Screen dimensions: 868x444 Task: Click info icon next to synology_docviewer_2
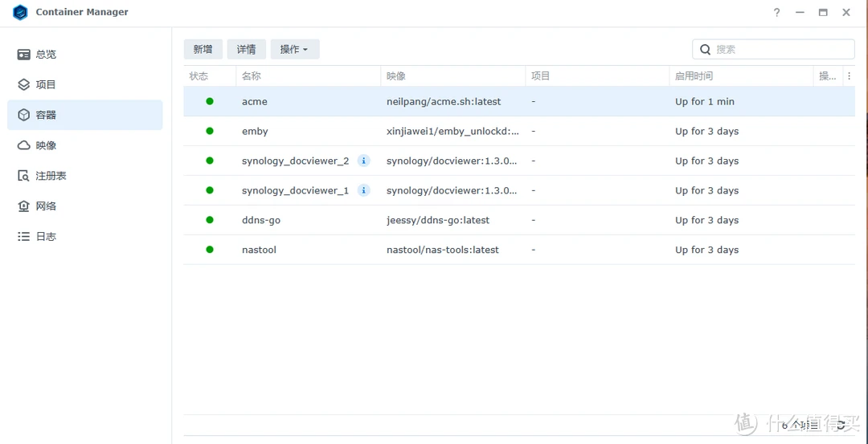(364, 161)
